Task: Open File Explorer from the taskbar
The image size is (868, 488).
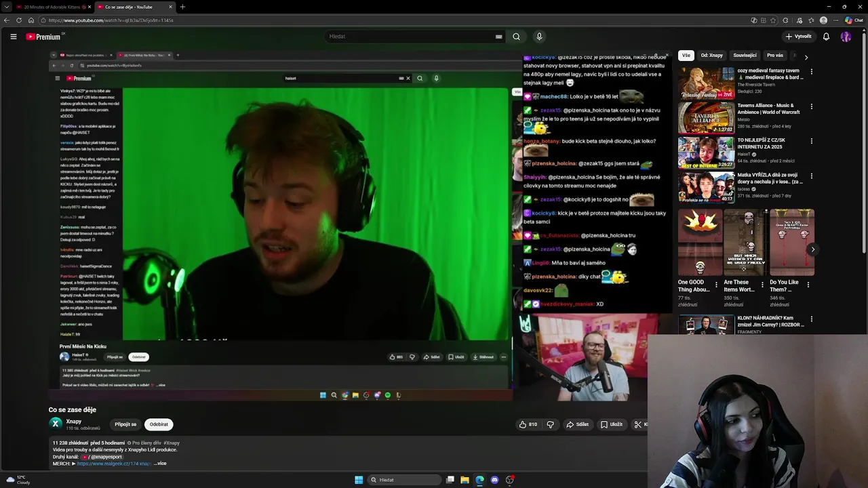Action: coord(465,480)
